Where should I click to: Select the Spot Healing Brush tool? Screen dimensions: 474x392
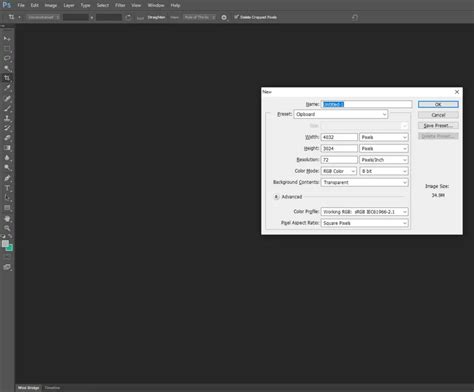click(7, 98)
